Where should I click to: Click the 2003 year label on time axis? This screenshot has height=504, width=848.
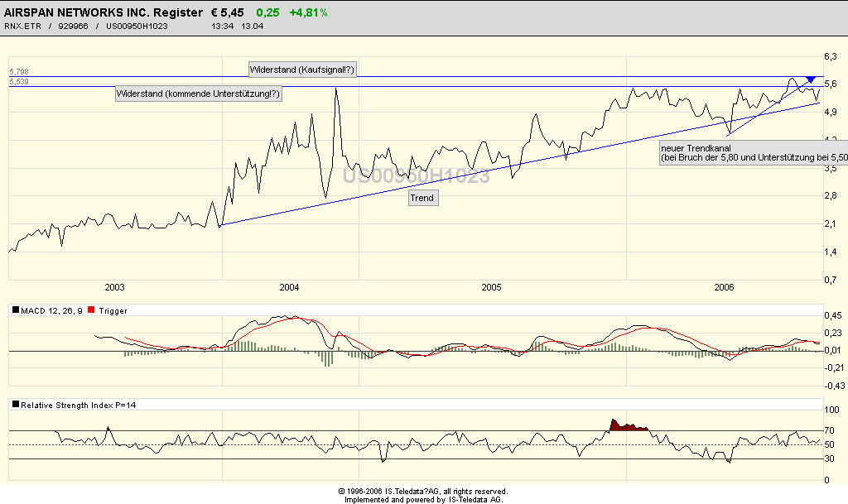(x=114, y=287)
